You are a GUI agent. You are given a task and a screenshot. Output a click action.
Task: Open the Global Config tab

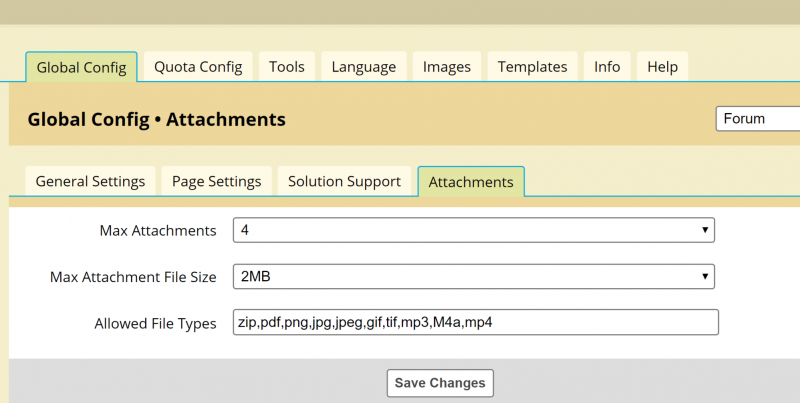click(81, 67)
